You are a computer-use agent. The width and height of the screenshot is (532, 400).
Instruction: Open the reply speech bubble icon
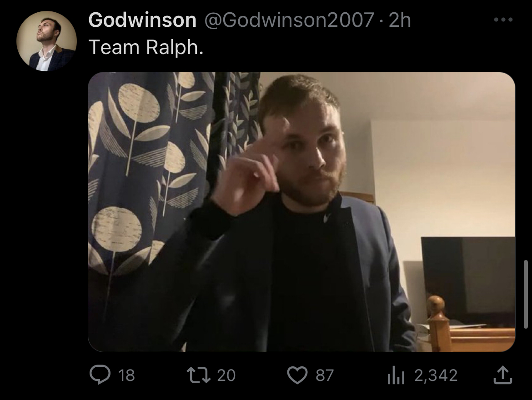100,375
